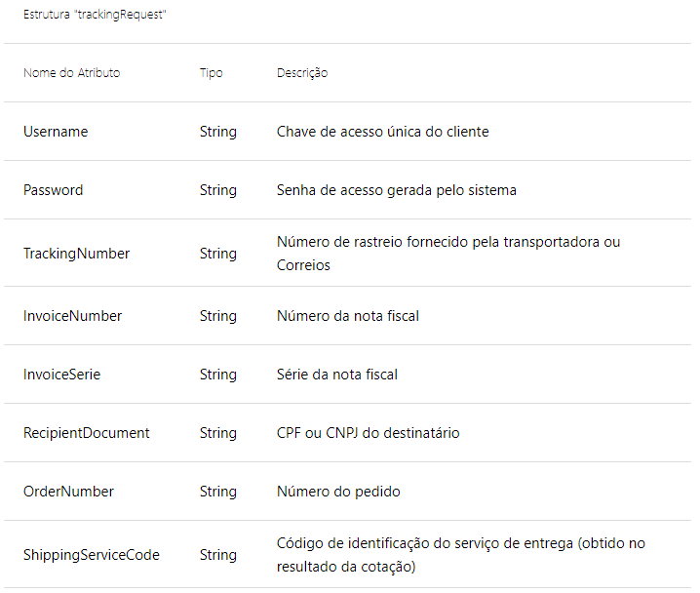Click 'Chave de acesso única do cliente' description
The width and height of the screenshot is (700, 593).
(382, 132)
